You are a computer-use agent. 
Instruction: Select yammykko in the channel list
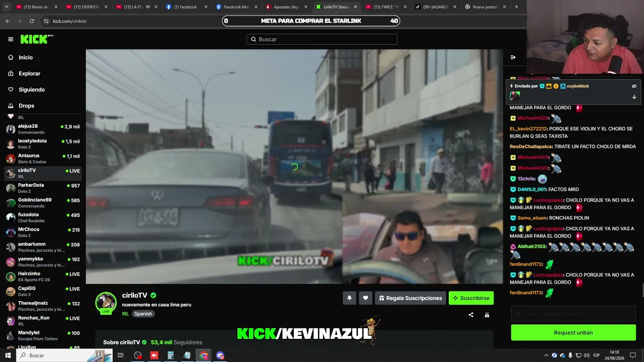(x=43, y=261)
